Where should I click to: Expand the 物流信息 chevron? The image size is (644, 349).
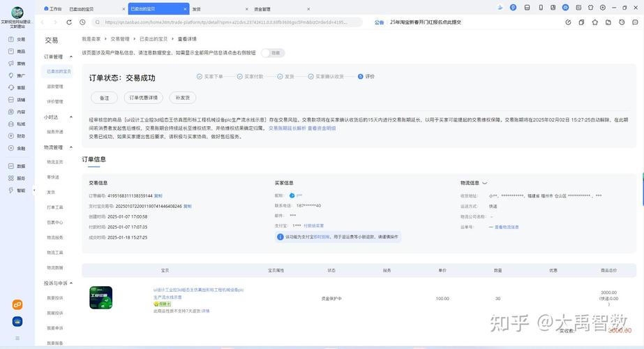coord(485,183)
